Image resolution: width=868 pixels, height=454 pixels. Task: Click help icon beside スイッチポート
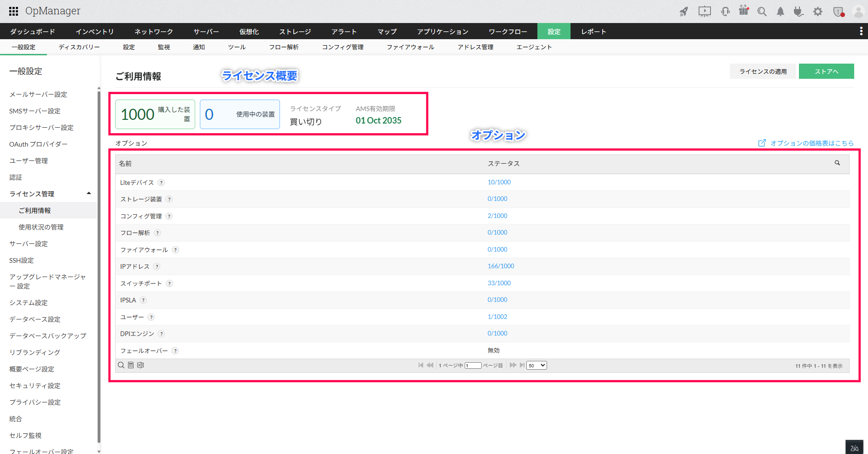click(169, 283)
